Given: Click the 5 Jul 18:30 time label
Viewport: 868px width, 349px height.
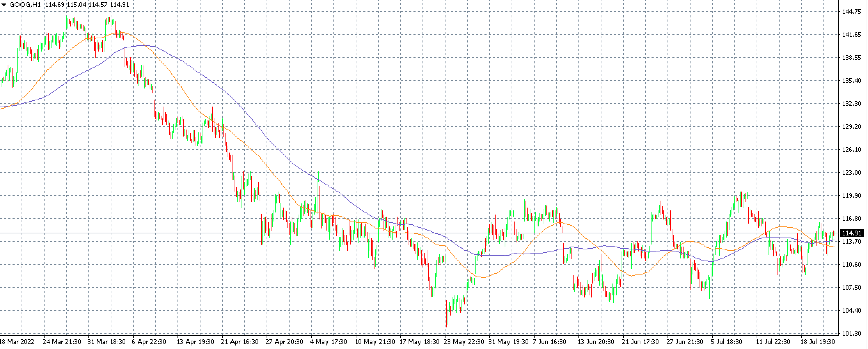Looking at the screenshot, I should tap(727, 342).
